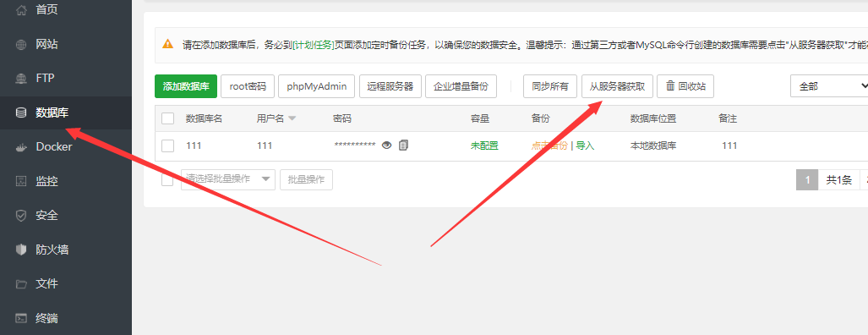Click the folder icon beside 文件

(21, 284)
